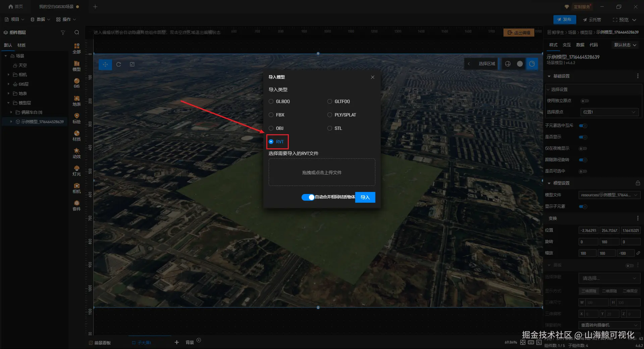The width and height of the screenshot is (644, 349).
Task: Toggle 使用独立原点 switch
Action: (x=584, y=101)
